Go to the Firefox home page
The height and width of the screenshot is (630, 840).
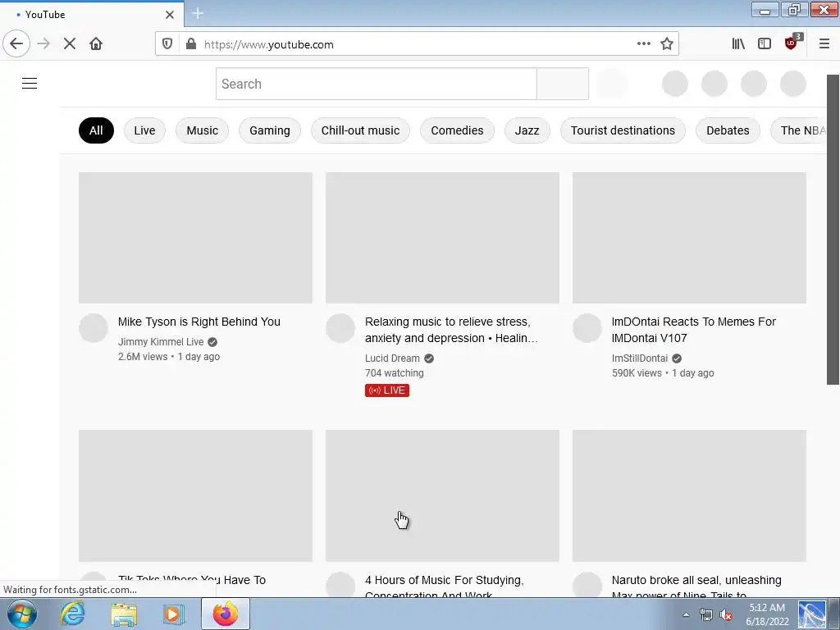[x=96, y=44]
